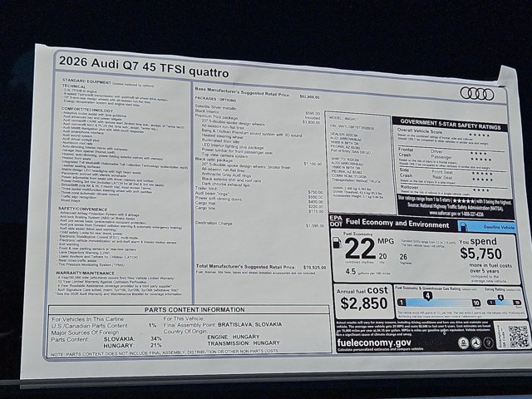The height and width of the screenshot is (399, 532).
Task: Open the fueleconomy.gov link
Action: 374,342
